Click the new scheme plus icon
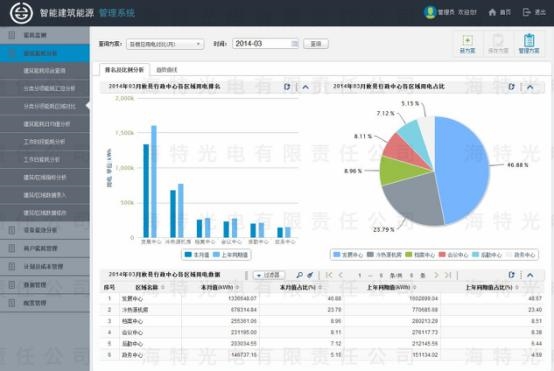This screenshot has height=371, width=554. [467, 40]
